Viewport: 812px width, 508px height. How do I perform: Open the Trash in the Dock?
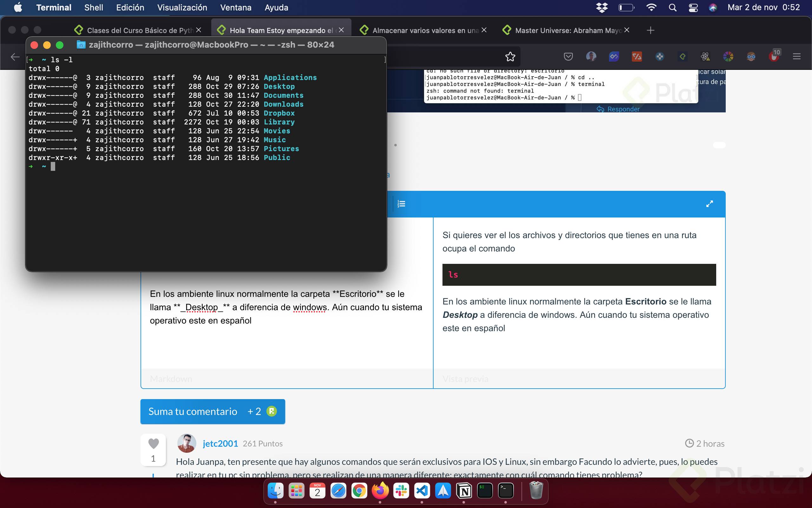pyautogui.click(x=536, y=491)
